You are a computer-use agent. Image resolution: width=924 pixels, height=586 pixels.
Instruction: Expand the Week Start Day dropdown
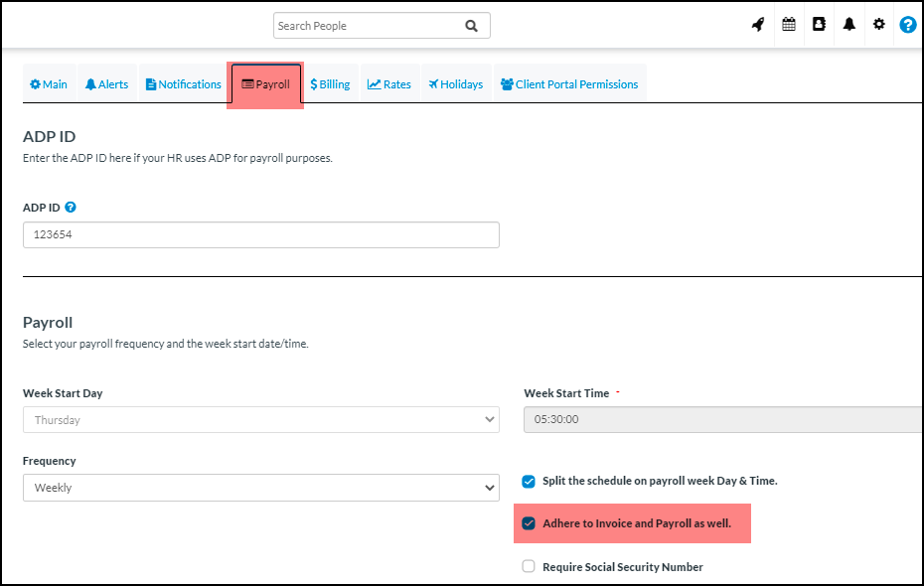point(261,420)
